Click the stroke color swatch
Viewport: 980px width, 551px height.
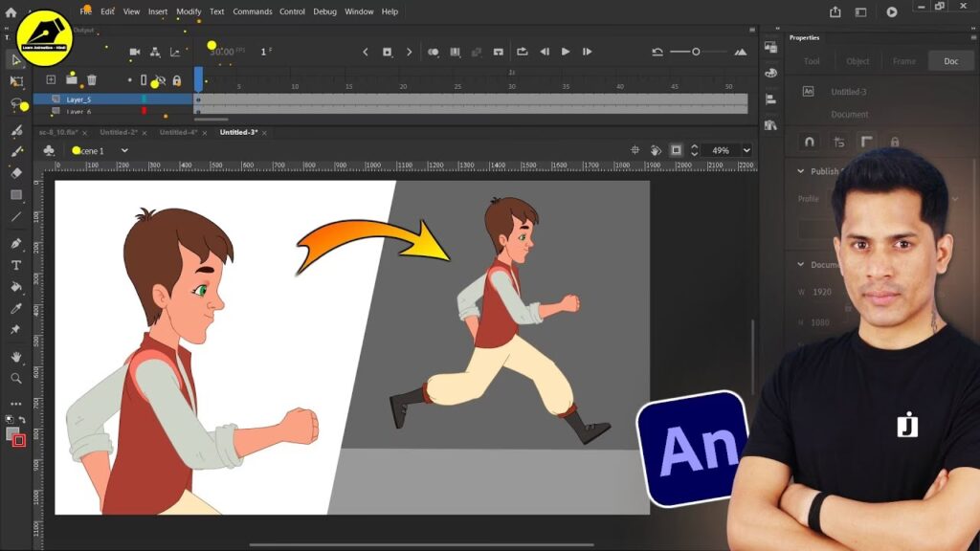(19, 441)
